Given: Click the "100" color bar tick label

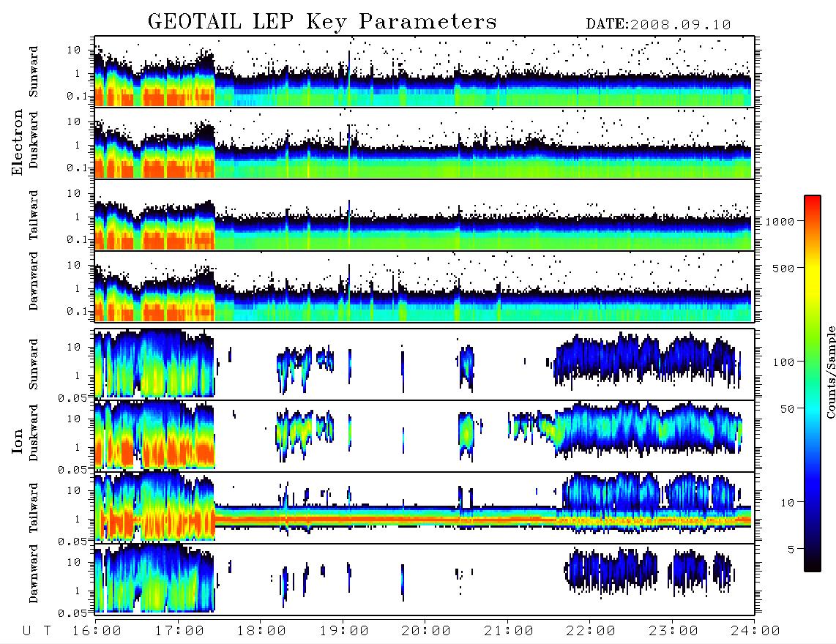Looking at the screenshot, I should (783, 362).
